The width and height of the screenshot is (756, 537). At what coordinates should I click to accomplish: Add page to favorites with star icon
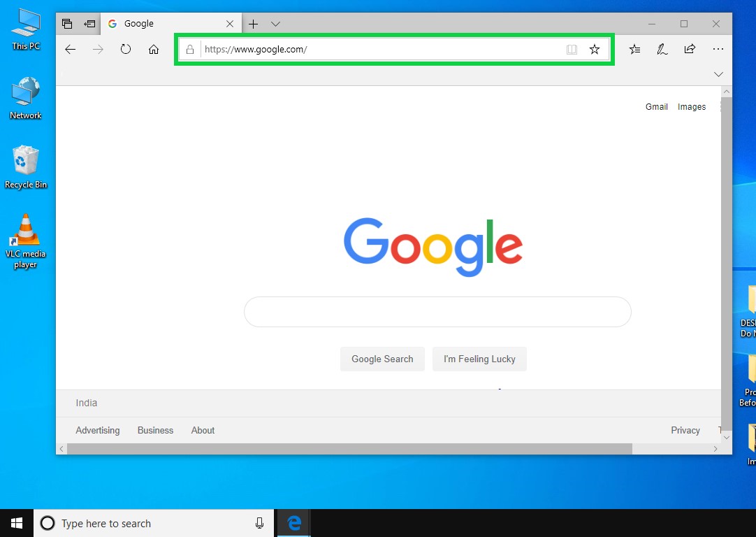click(x=595, y=49)
